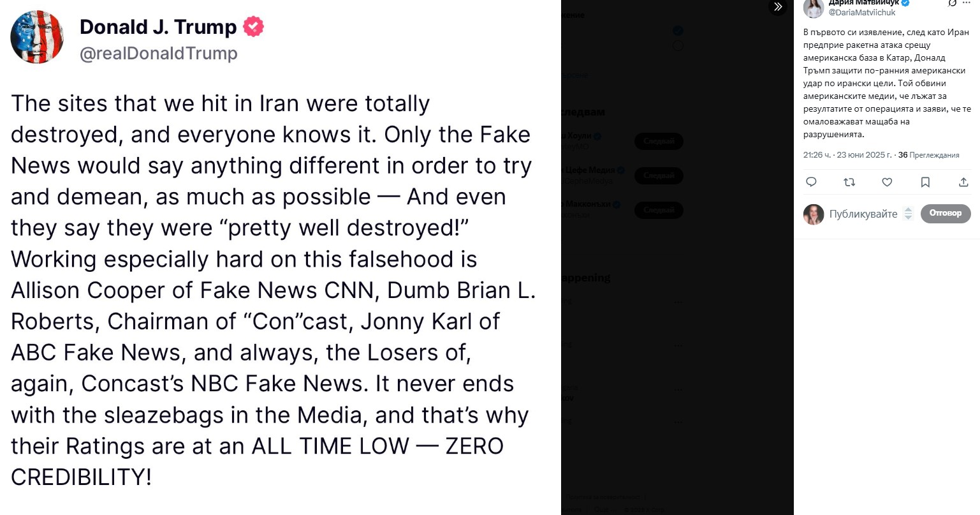Open Дария Матвийчук's profile avatar at the top
Screen dimensions: 980x515
pyautogui.click(x=814, y=8)
